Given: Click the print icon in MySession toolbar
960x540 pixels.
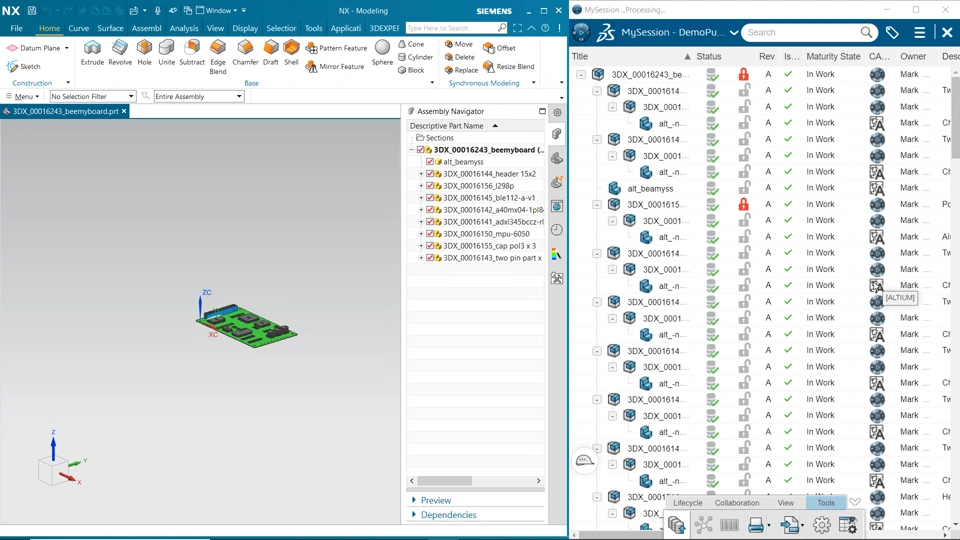Looking at the screenshot, I should [756, 525].
